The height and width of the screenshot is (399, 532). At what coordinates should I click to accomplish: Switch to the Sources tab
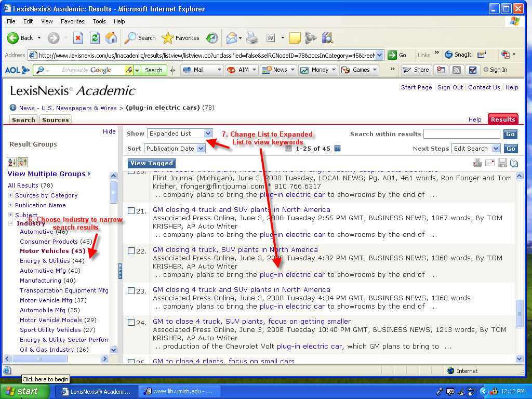pos(55,120)
